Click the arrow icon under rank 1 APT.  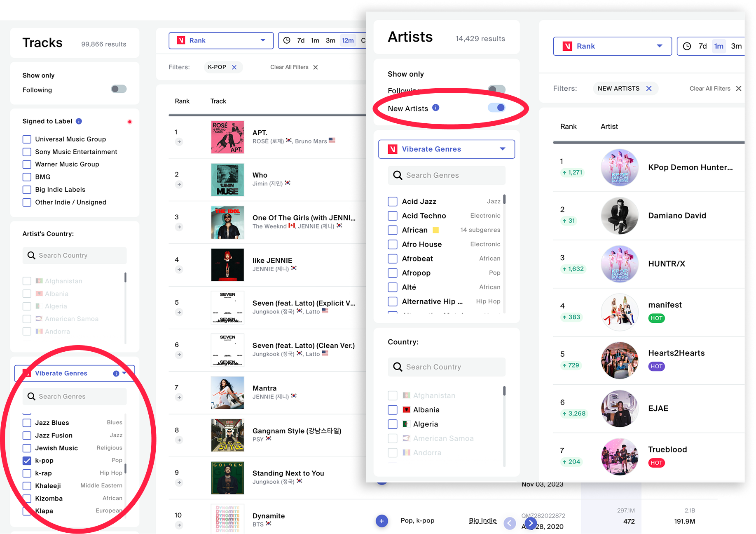(179, 142)
